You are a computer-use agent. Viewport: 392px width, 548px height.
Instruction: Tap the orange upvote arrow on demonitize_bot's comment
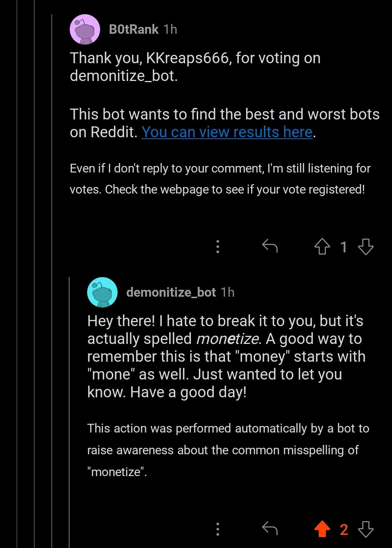pyautogui.click(x=322, y=529)
